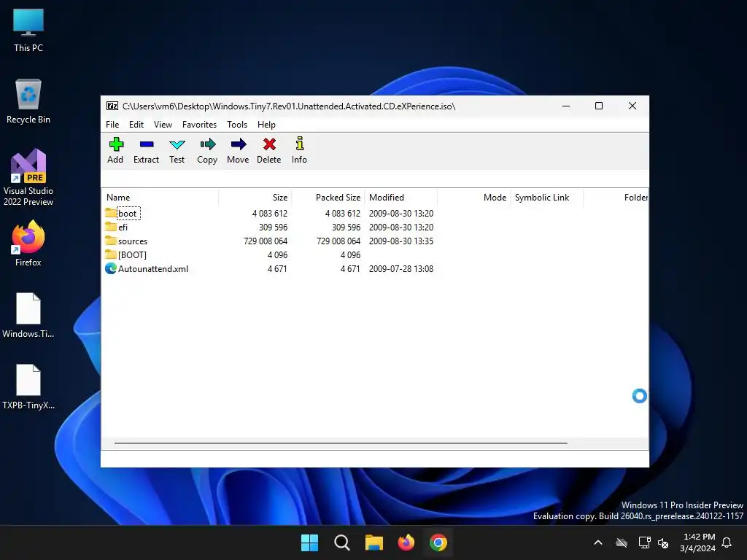Image resolution: width=747 pixels, height=560 pixels.
Task: Click modified date '2009-08-30 13:35'
Action: [401, 241]
